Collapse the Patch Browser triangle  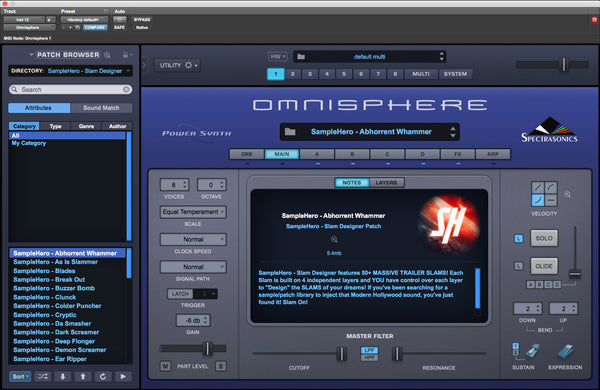point(31,55)
